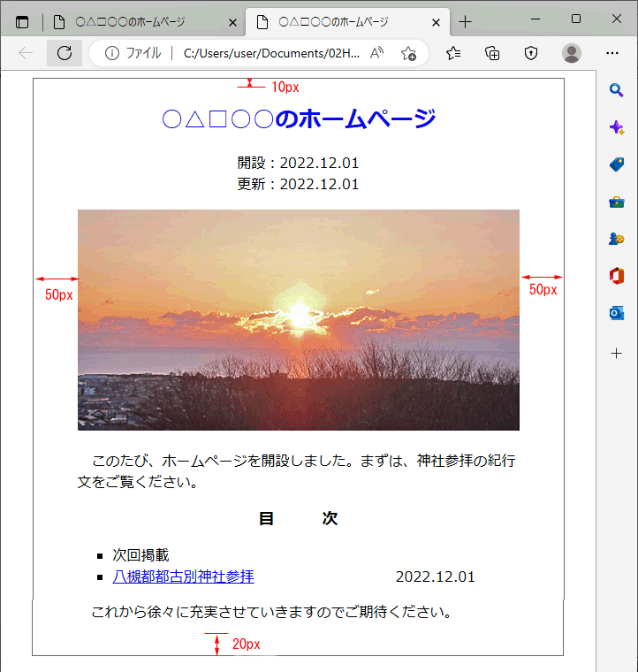Go back with the back arrow
Viewport: 638px width, 672px height.
26,53
